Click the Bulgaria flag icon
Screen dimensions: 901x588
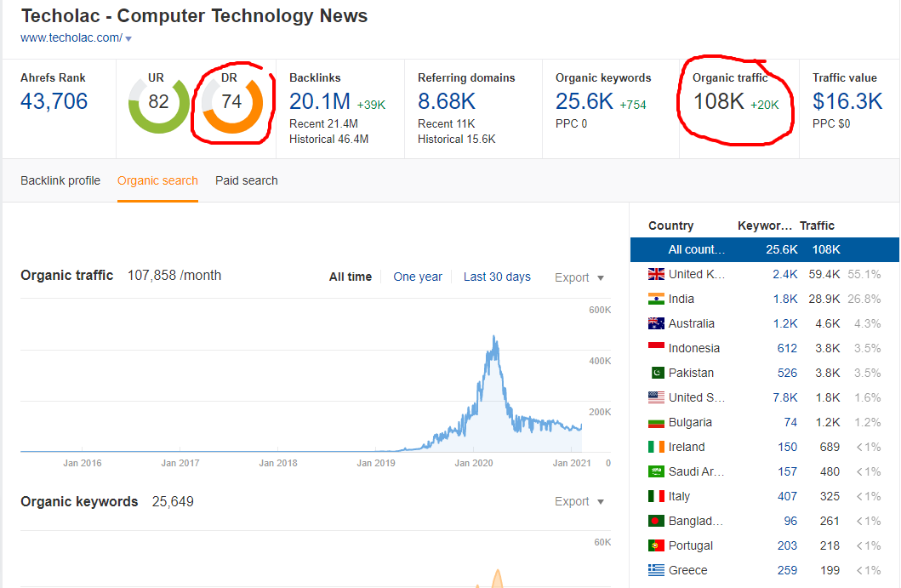(656, 421)
